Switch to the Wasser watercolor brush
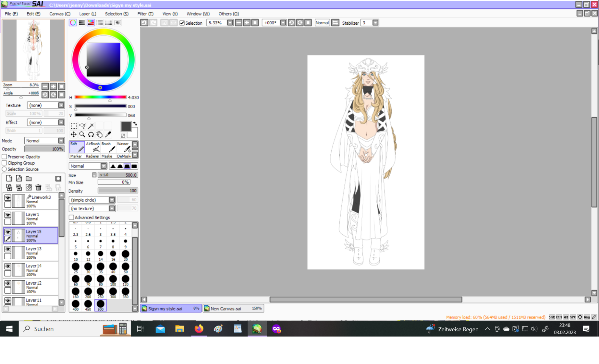Viewport: 599px width, 364px height. point(124,147)
